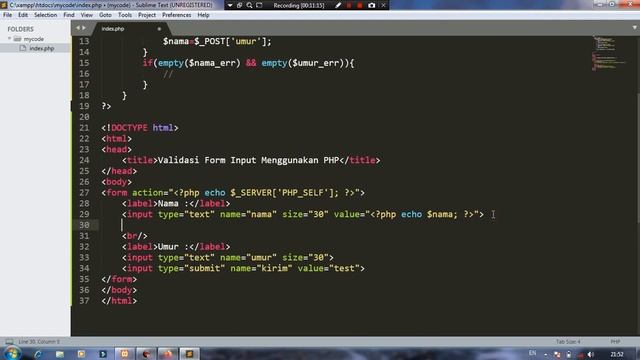
Task: Click the clock showing 21:52
Action: click(617, 354)
